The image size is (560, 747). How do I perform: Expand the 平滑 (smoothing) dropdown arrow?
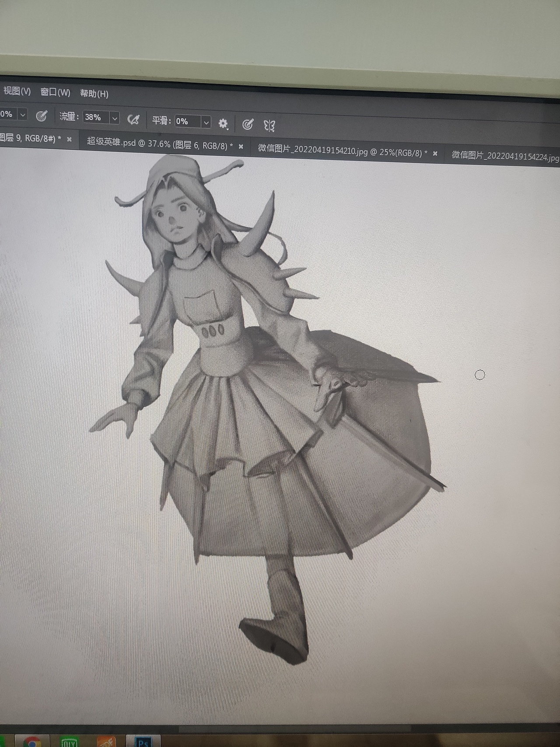pos(206,123)
